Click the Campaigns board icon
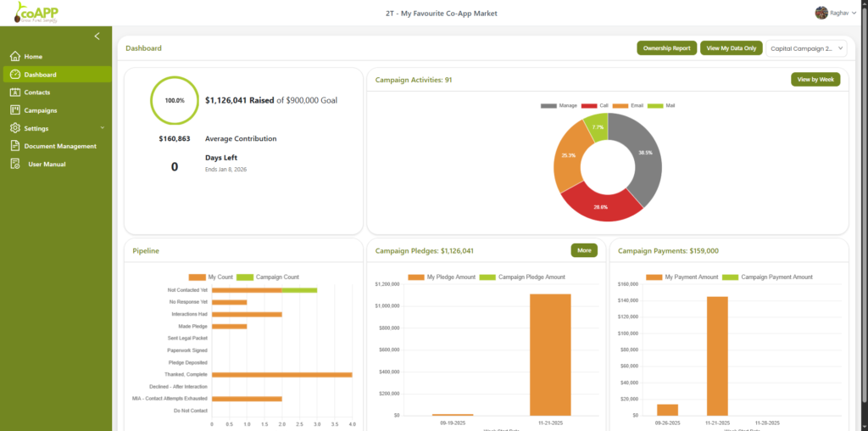 15,110
